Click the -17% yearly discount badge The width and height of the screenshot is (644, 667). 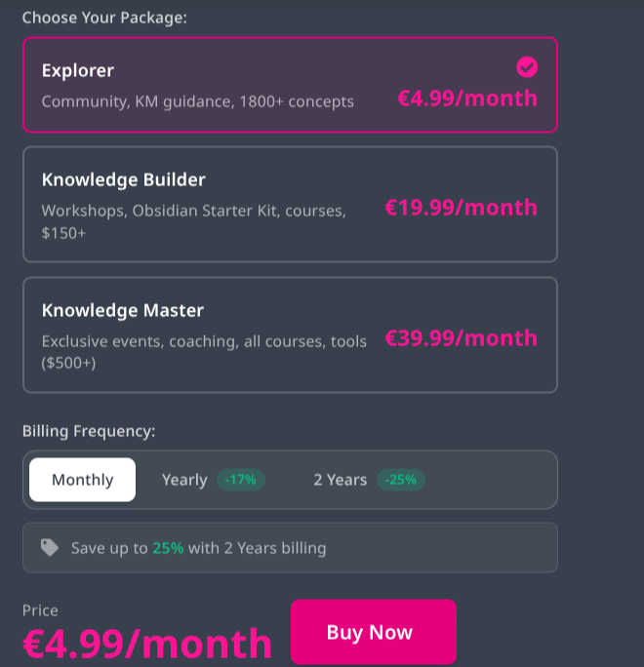click(240, 480)
